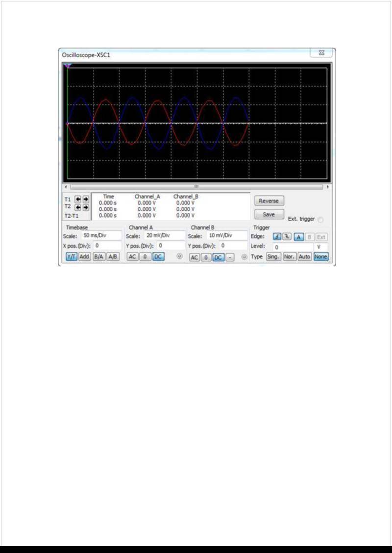Click Channel A Scale 20 mV/Div field
Screen dimensions: 392x553
click(x=164, y=236)
